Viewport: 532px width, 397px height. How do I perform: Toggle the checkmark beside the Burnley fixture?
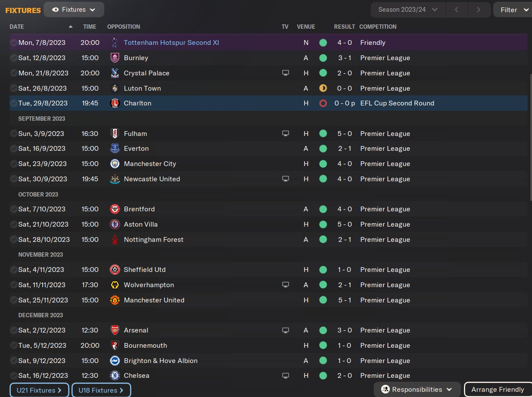14,58
